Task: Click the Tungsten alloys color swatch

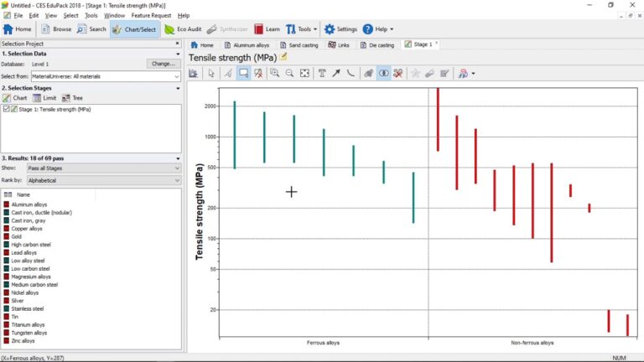Action: 7,333
